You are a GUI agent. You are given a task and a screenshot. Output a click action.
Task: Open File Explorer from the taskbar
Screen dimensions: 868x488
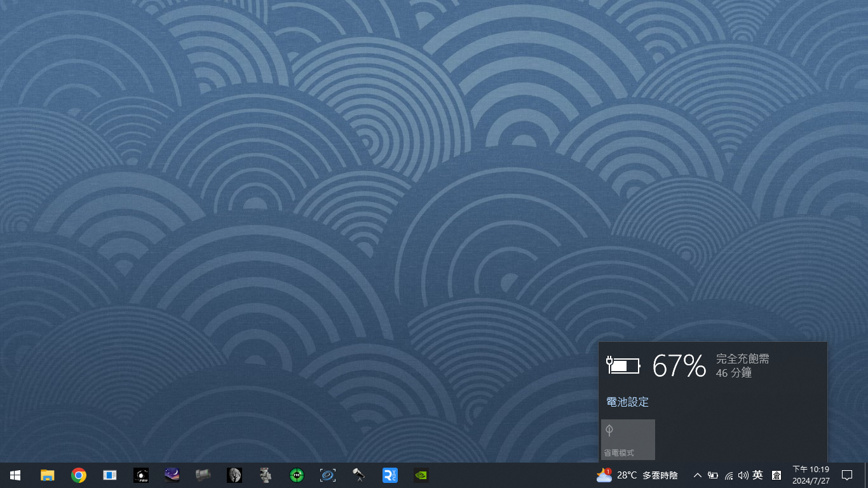point(47,475)
